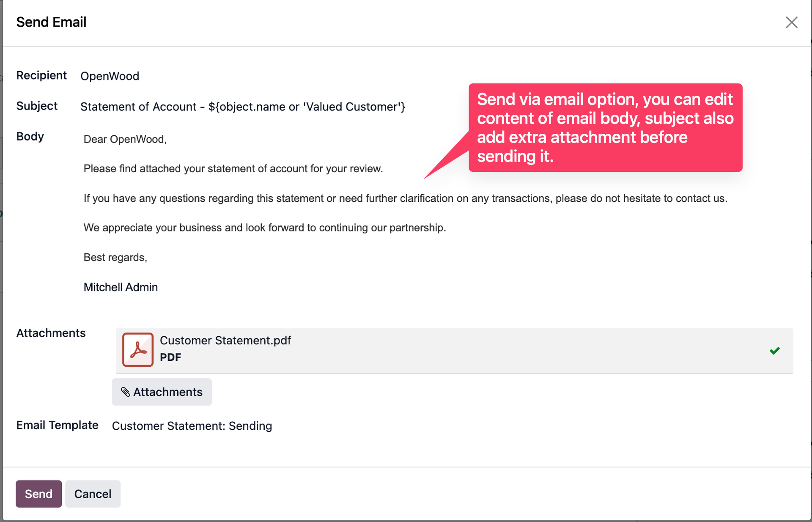Open the Attachments file picker
812x522 pixels.
coord(162,392)
